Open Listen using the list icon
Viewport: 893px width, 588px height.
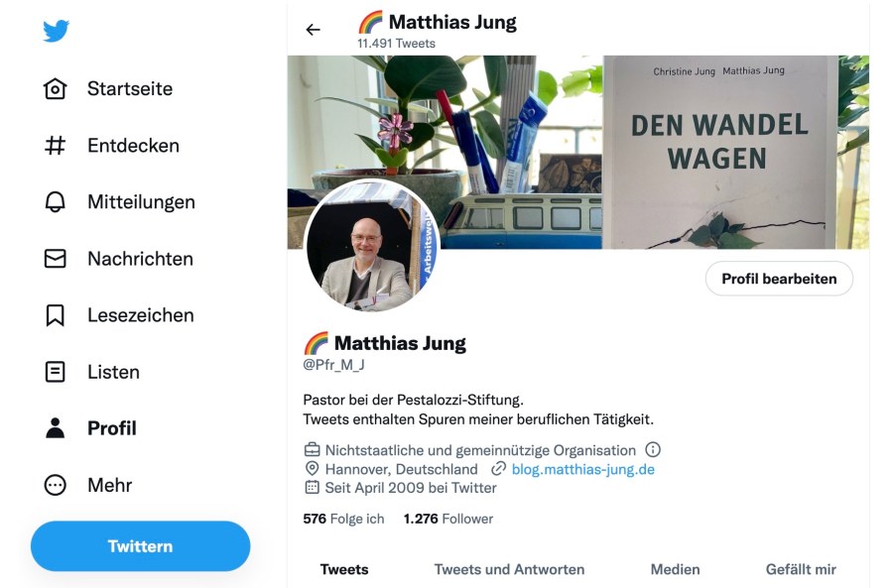(x=56, y=372)
